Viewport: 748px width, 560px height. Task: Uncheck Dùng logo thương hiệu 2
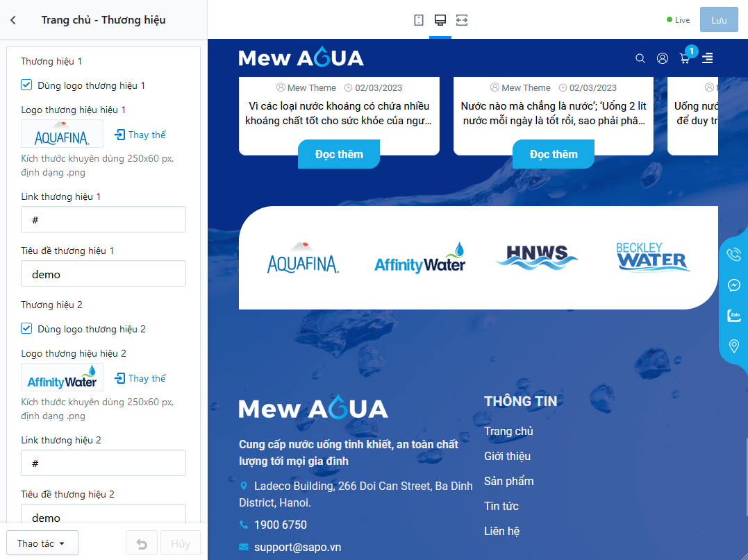coord(26,328)
